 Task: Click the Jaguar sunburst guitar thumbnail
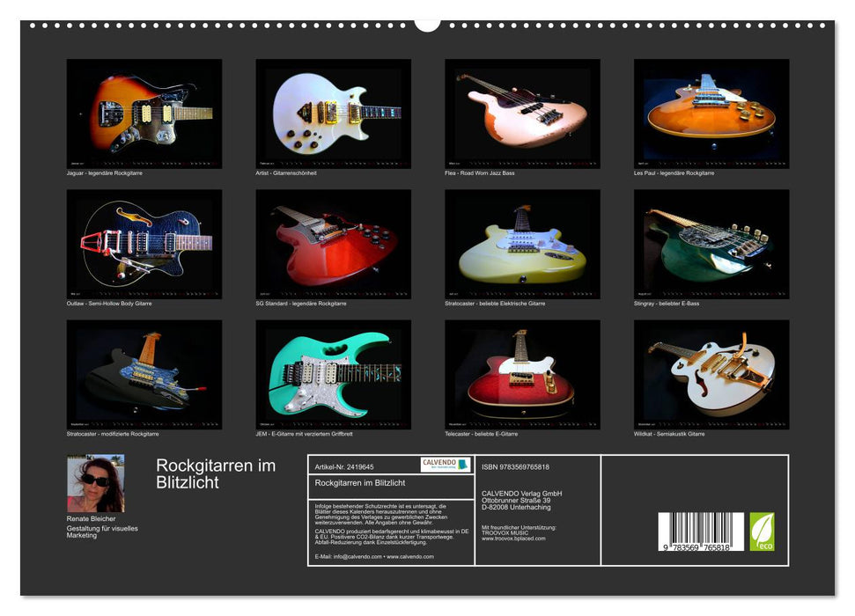point(144,114)
